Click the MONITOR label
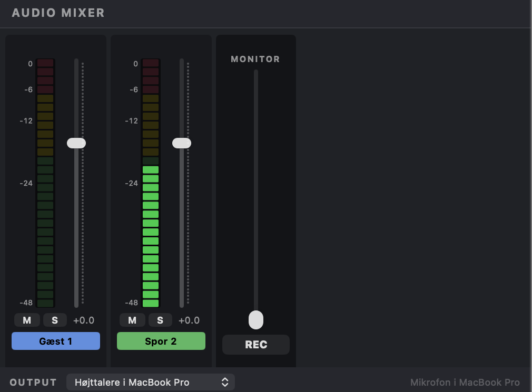532x392 pixels. point(255,59)
